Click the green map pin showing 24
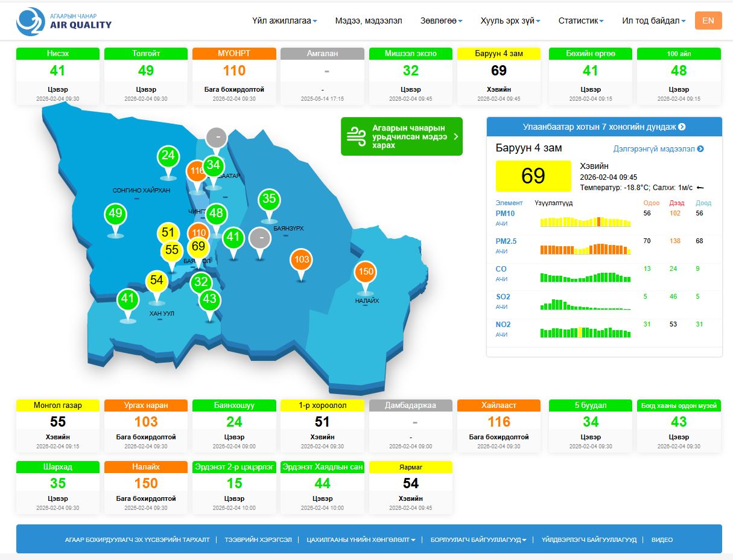The image size is (733, 560). [x=168, y=156]
